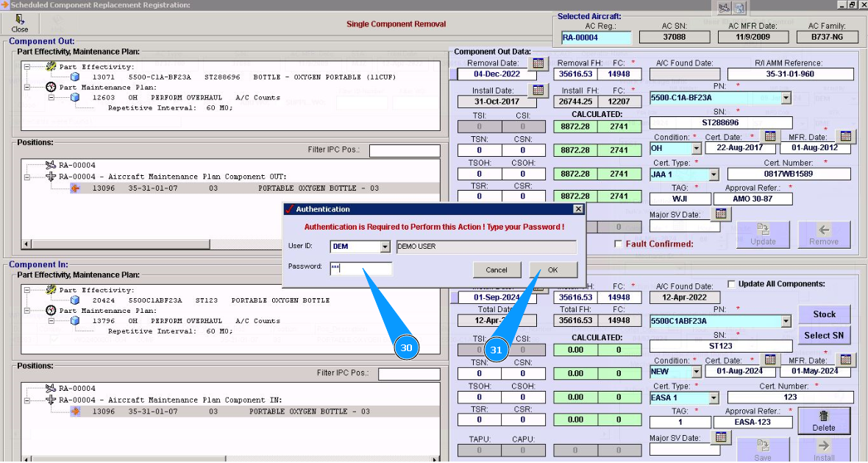Open calendar next to Component Out Install Date
The image size is (868, 463).
pyautogui.click(x=538, y=91)
